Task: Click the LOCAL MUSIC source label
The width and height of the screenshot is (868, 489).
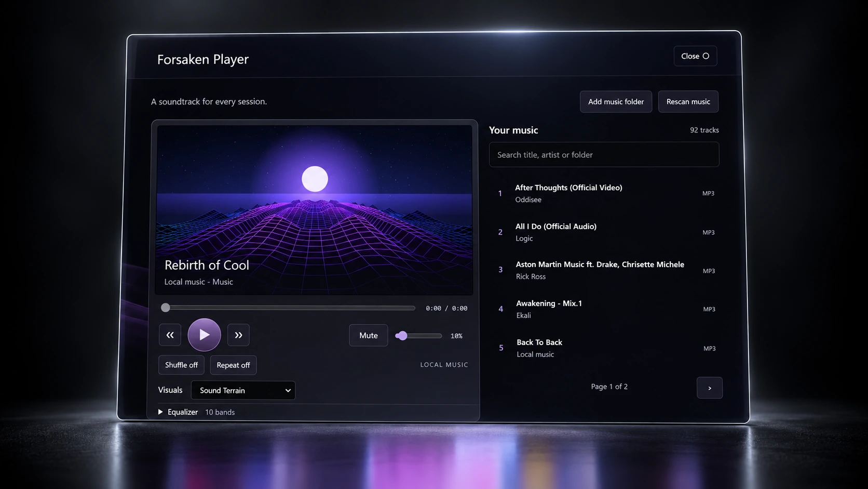Action: click(x=444, y=365)
